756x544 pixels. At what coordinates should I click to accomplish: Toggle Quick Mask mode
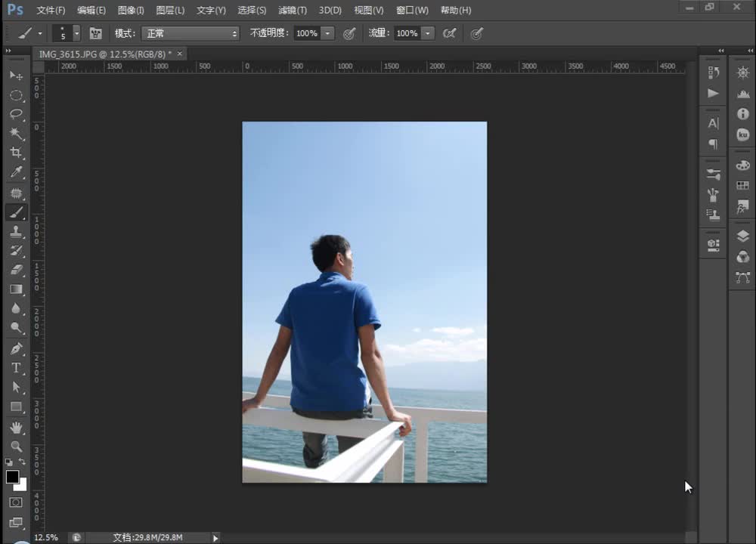pos(16,502)
